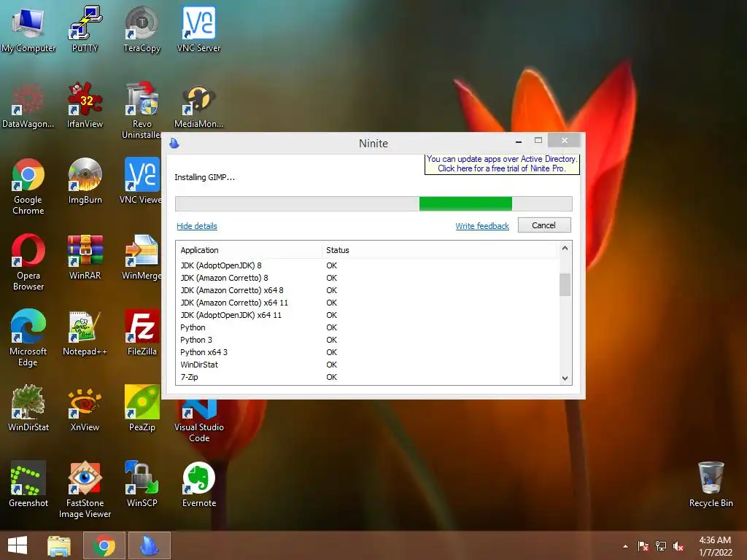Open XnView desktop shortcut
This screenshot has width=747, height=560.
pos(85,408)
